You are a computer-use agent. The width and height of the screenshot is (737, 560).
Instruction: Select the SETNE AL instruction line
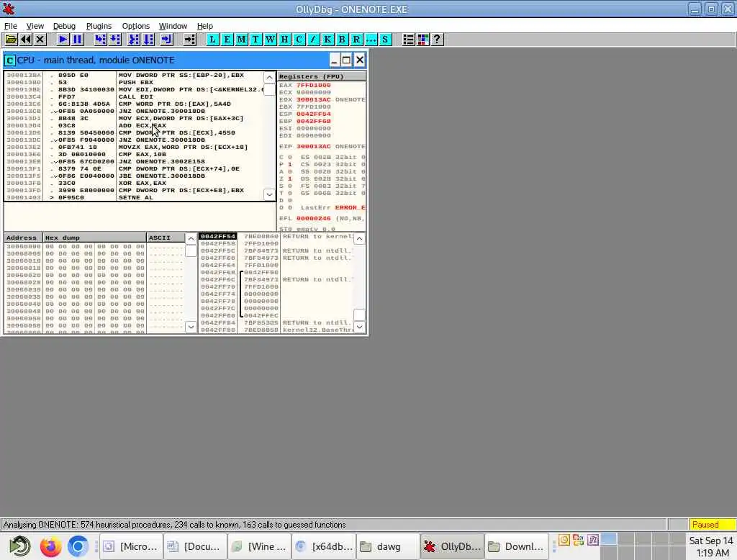[134, 197]
